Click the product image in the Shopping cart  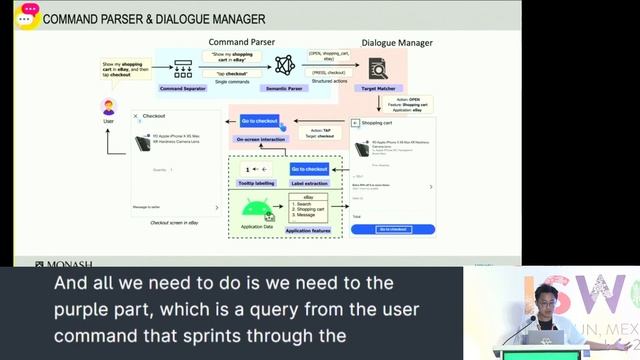(x=362, y=149)
